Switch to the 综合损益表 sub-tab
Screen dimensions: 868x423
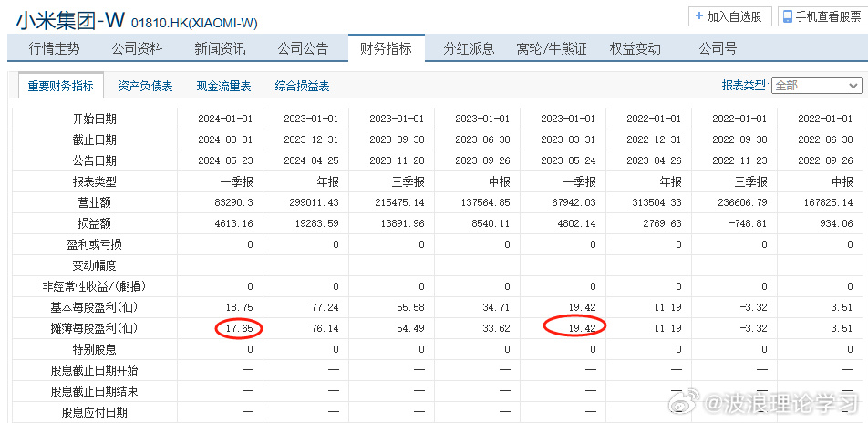303,87
